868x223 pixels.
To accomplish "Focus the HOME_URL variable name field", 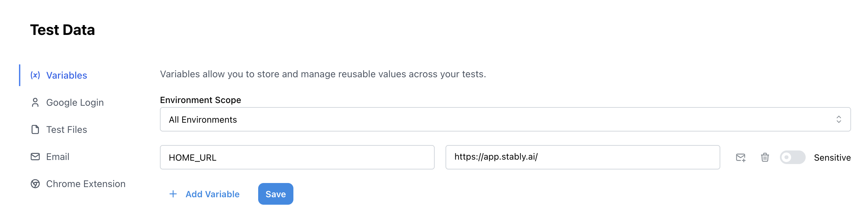I will coord(297,158).
